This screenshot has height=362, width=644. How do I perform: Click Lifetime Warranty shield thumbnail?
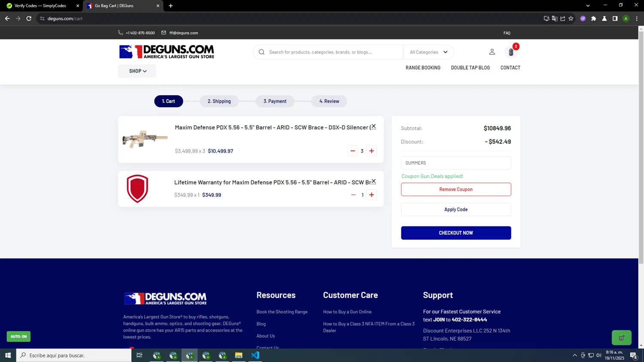(x=137, y=189)
